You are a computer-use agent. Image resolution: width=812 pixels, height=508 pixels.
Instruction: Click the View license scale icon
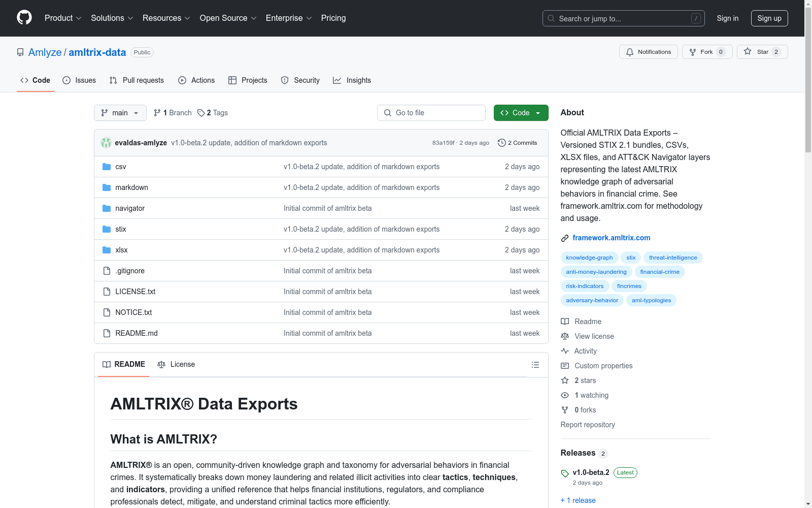[565, 336]
